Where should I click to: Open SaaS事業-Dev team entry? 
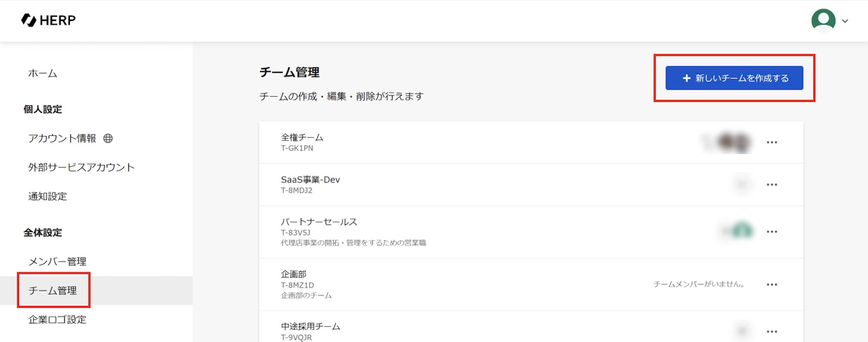(310, 180)
